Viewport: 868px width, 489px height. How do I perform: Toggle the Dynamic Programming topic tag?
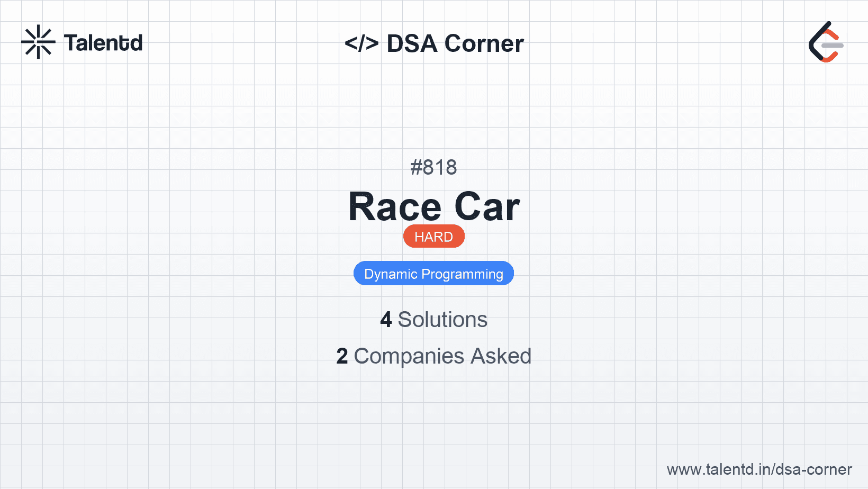(x=433, y=273)
